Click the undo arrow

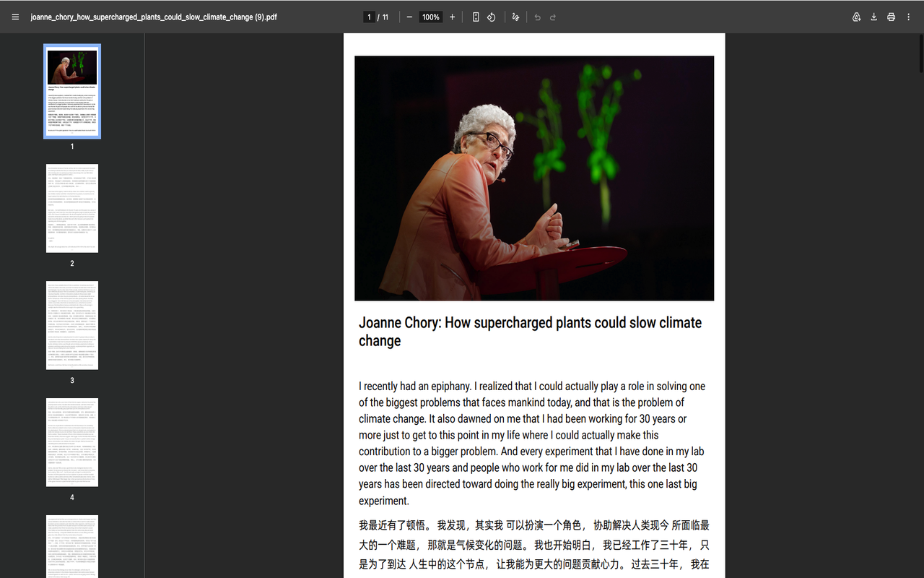(x=537, y=17)
